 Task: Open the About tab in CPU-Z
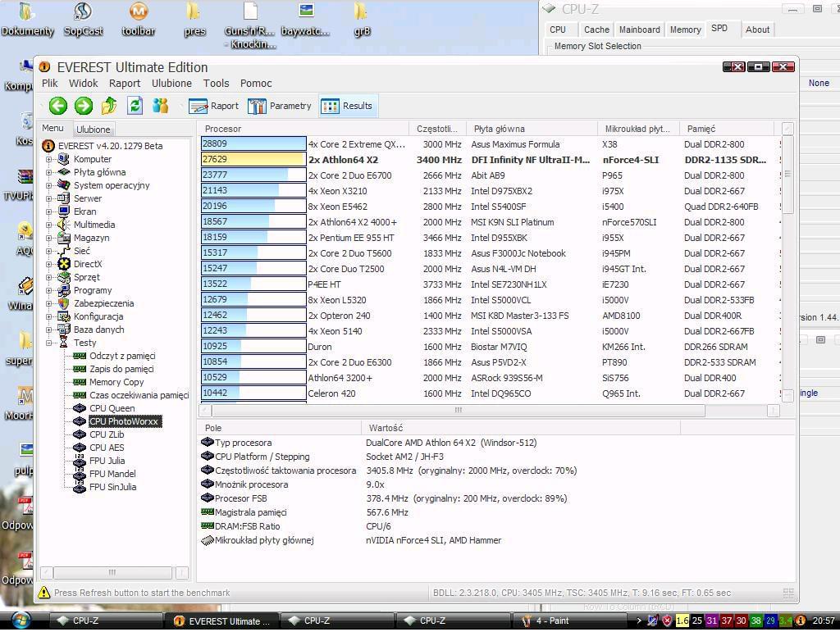click(x=757, y=30)
